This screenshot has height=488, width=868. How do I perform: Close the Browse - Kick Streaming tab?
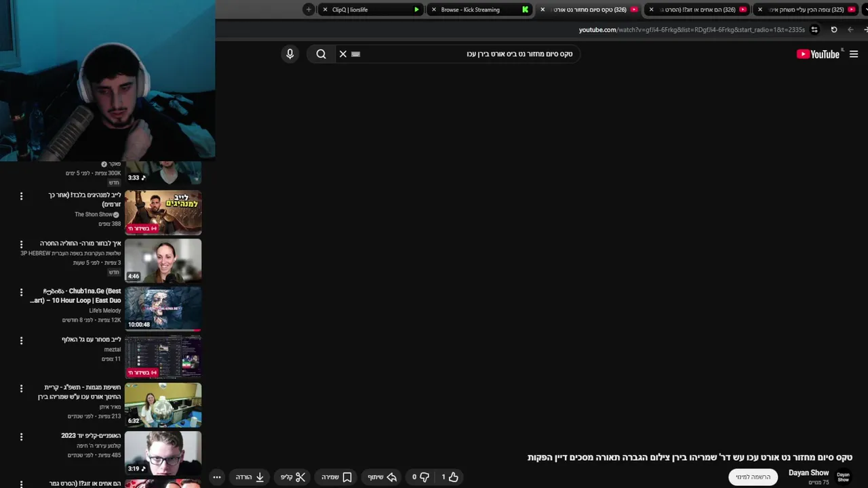434,9
